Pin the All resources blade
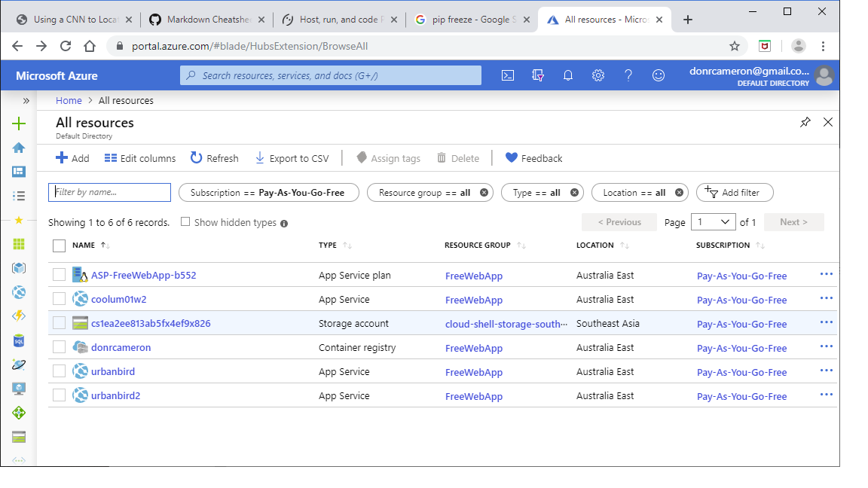868x488 pixels. pyautogui.click(x=805, y=122)
